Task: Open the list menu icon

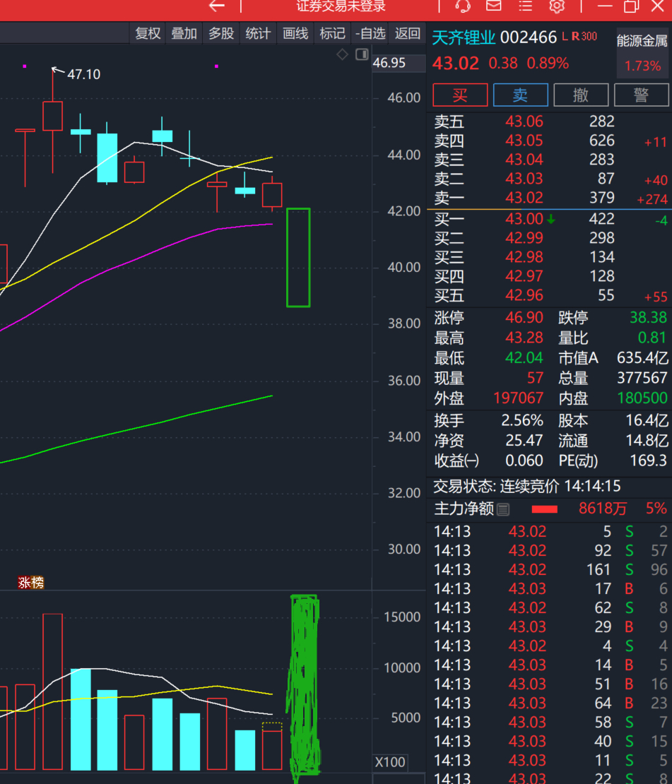Action: point(526,6)
